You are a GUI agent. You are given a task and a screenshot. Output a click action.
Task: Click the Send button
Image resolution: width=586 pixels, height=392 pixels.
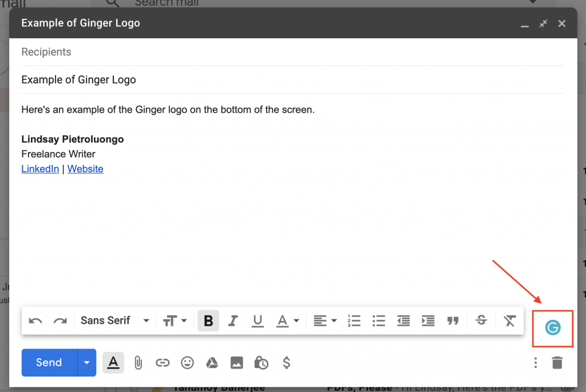pos(49,362)
